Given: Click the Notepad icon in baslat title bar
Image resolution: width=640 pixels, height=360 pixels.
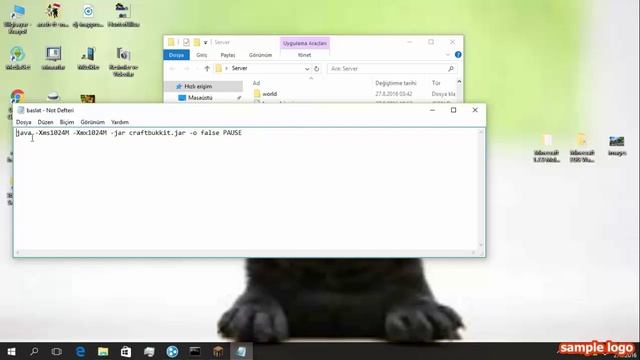Looking at the screenshot, I should [21, 110].
